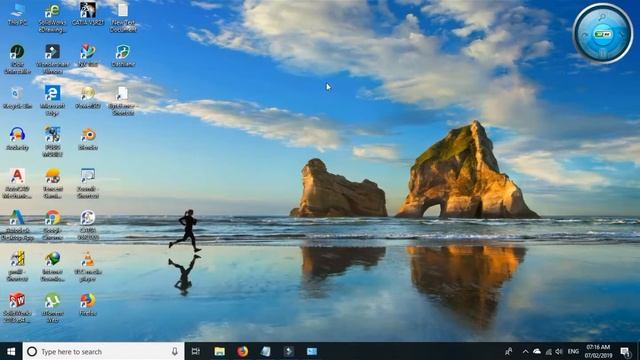This screenshot has height=360, width=640.
Task: Open File Explorer from the taskbar
Action: pyautogui.click(x=220, y=351)
